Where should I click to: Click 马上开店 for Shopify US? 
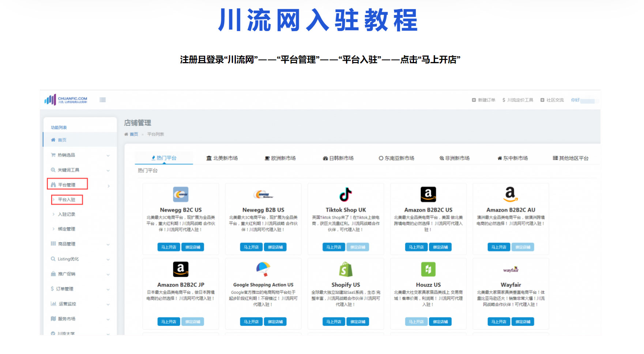coord(334,321)
